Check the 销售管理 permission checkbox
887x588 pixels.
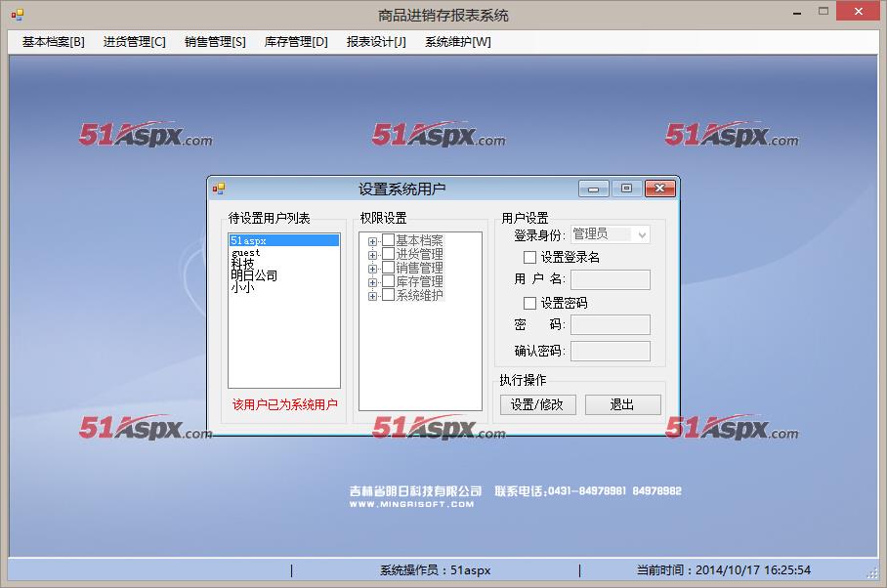[388, 267]
